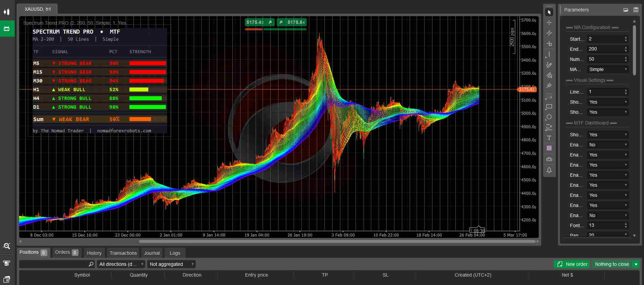Click the Sum WEAK BEAR dashboard row
This screenshot has width=644, height=285.
coord(100,119)
